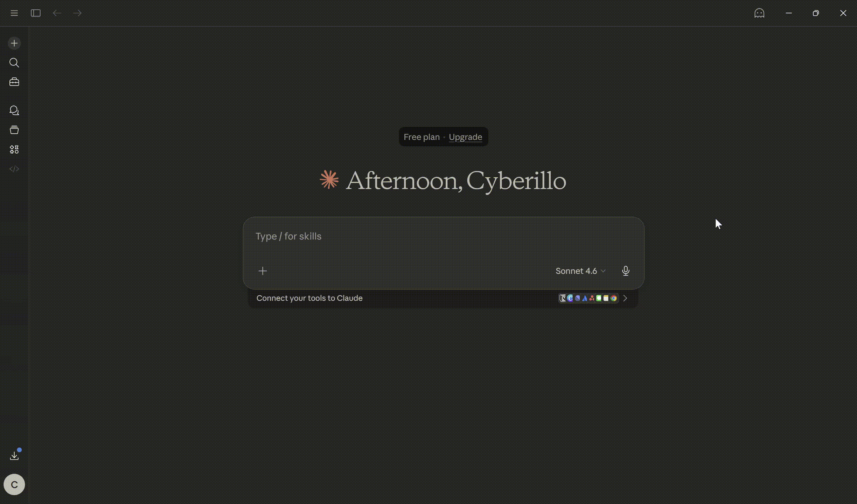Open the attachment plus menu in composer
This screenshot has height=504, width=857.
coord(263,271)
